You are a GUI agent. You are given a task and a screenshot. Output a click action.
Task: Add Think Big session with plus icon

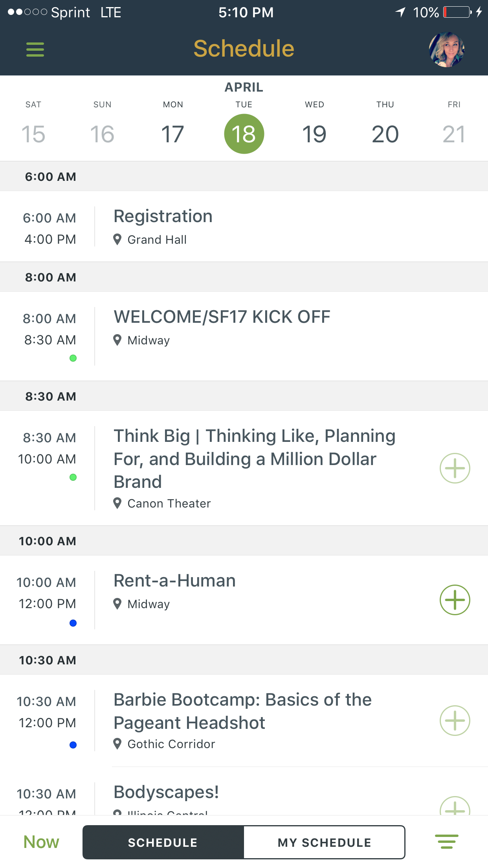(455, 468)
